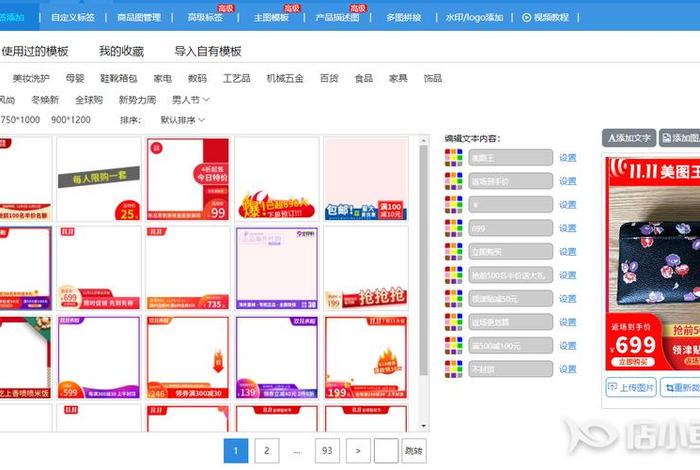The width and height of the screenshot is (700, 470).
Task: Expand the 男人节 dropdown
Action: [x=191, y=100]
